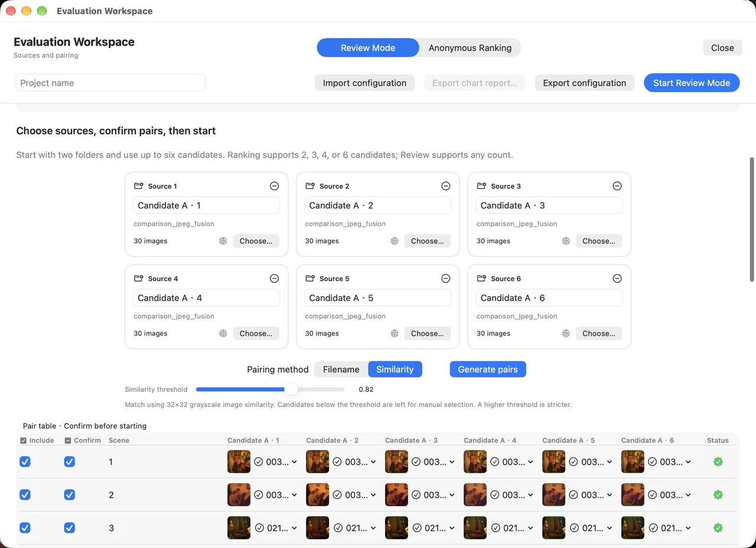Image resolution: width=756 pixels, height=548 pixels.
Task: Click the globe icon in Source 4 card
Action: click(x=223, y=334)
